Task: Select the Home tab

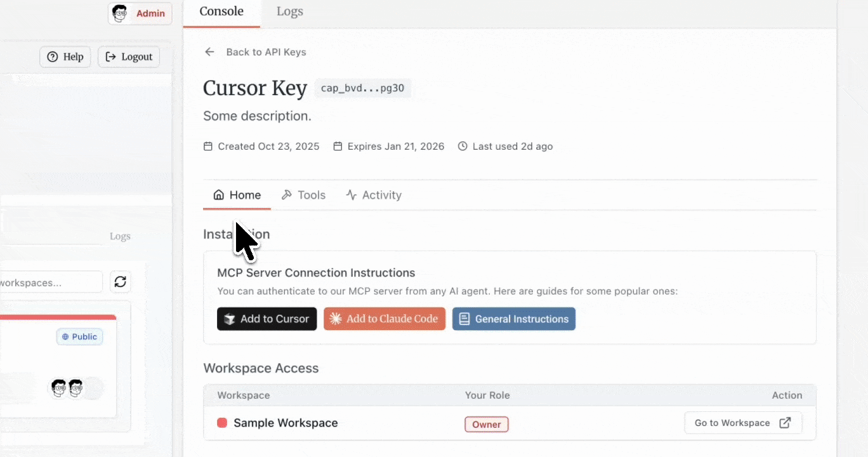Action: tap(237, 195)
